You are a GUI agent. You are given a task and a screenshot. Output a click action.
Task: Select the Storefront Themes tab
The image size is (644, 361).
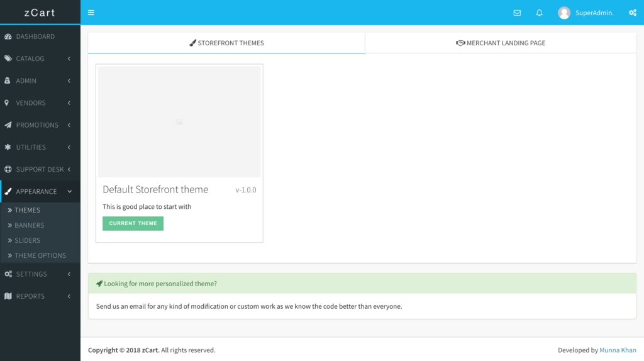tap(226, 43)
